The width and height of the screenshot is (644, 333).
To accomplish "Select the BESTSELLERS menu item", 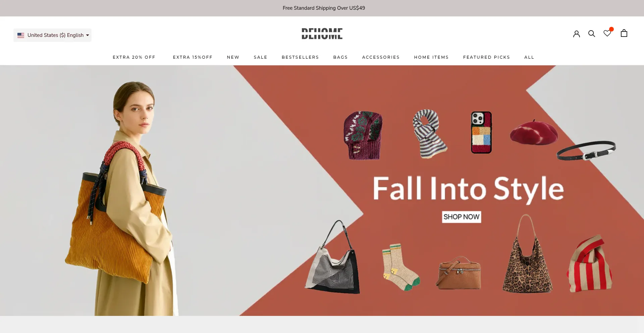I will click(x=300, y=57).
